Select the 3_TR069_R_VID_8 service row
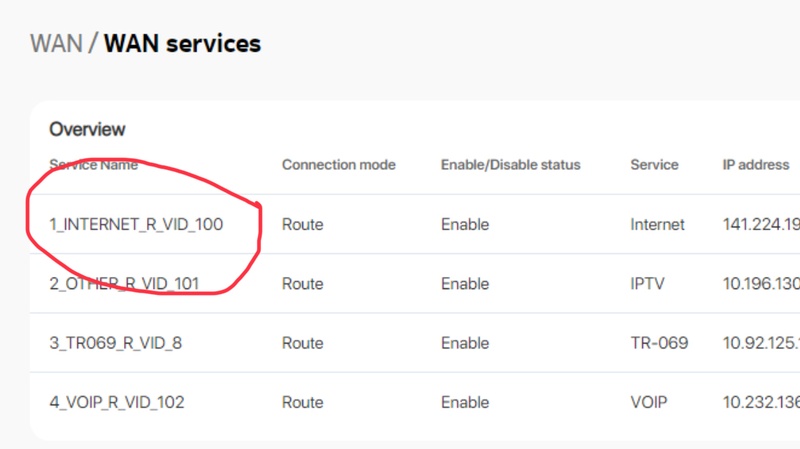 [116, 343]
